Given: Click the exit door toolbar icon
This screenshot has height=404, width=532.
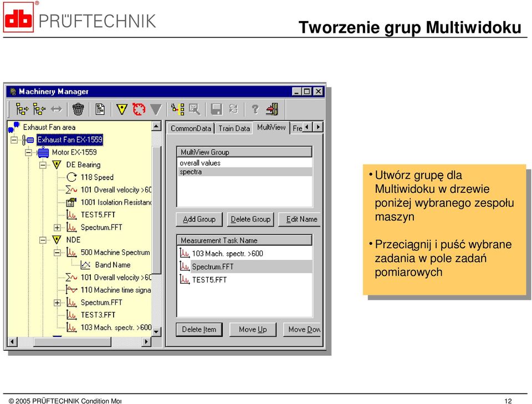Looking at the screenshot, I should tap(272, 109).
